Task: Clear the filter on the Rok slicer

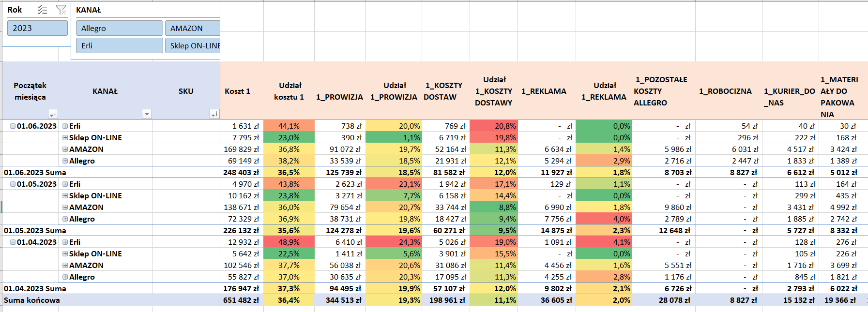Action: click(x=61, y=10)
